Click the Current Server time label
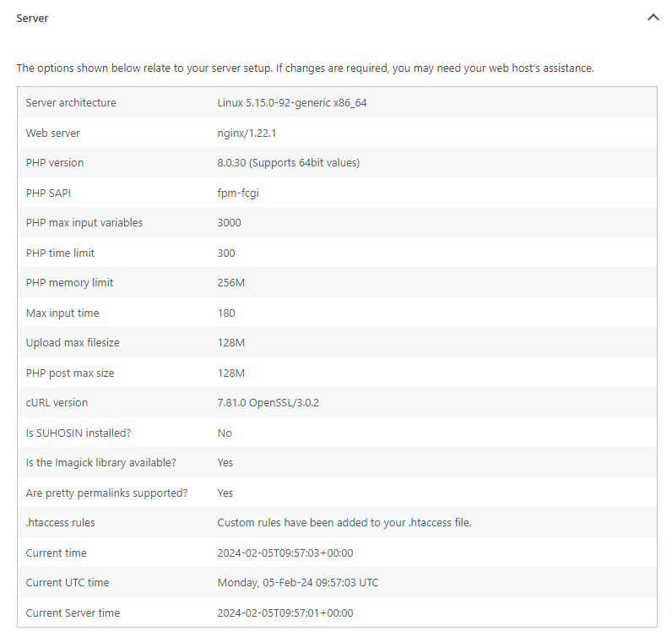The width and height of the screenshot is (672, 637). 73,613
